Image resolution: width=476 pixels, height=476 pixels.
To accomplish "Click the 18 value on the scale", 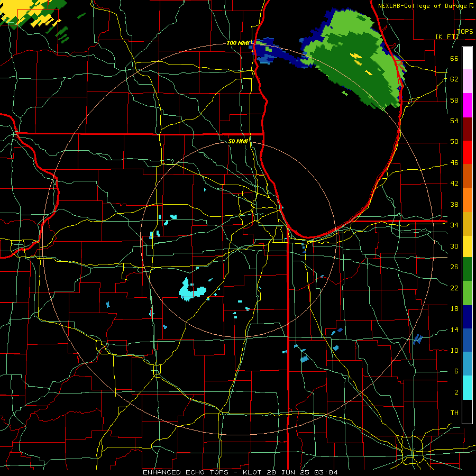I will pyautogui.click(x=454, y=309).
